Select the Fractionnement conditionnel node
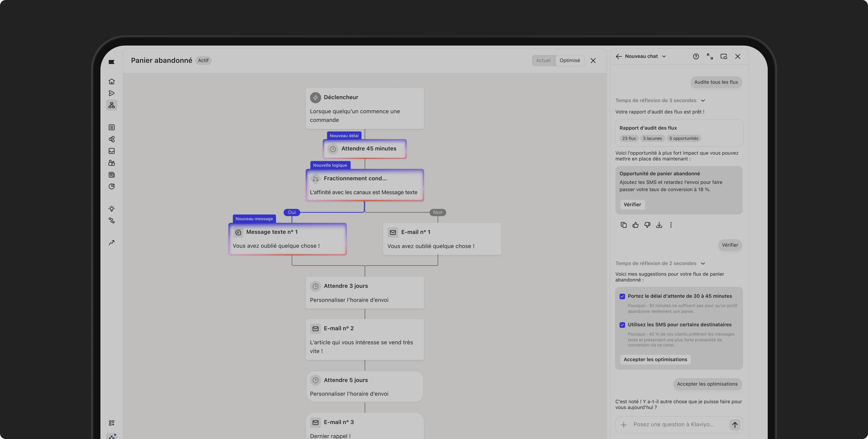The image size is (868, 439). (x=365, y=185)
